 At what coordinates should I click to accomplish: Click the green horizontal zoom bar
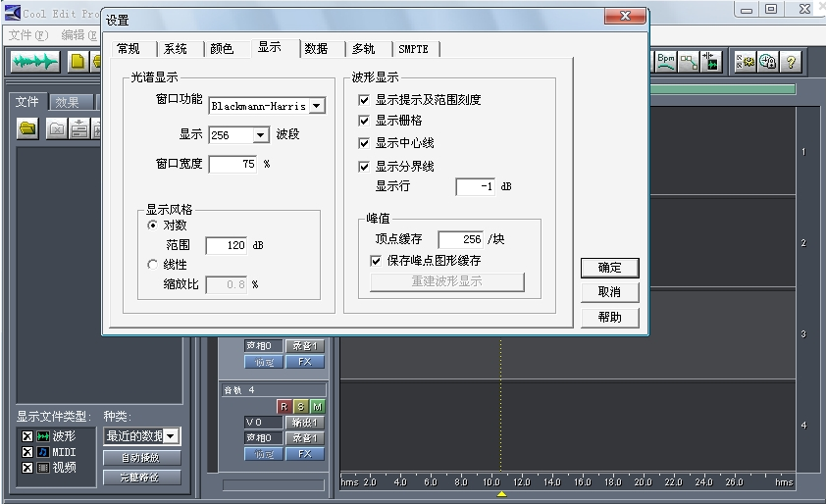pyautogui.click(x=722, y=89)
